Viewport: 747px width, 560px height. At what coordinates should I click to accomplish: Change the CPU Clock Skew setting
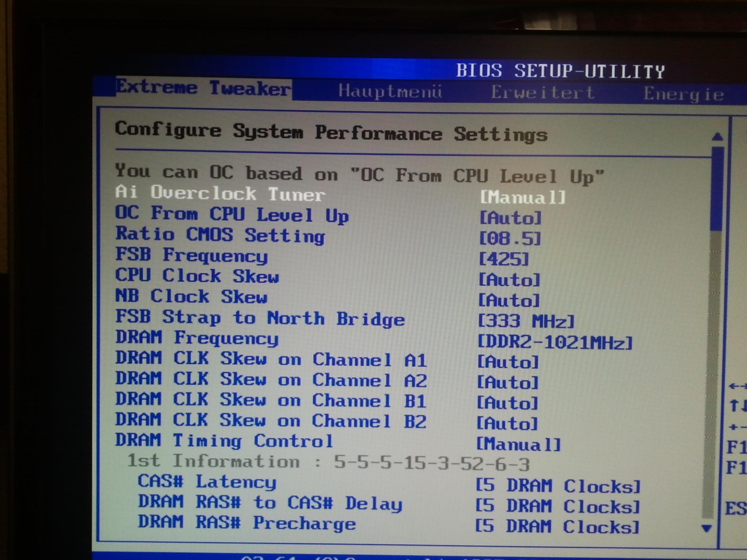coord(509,280)
